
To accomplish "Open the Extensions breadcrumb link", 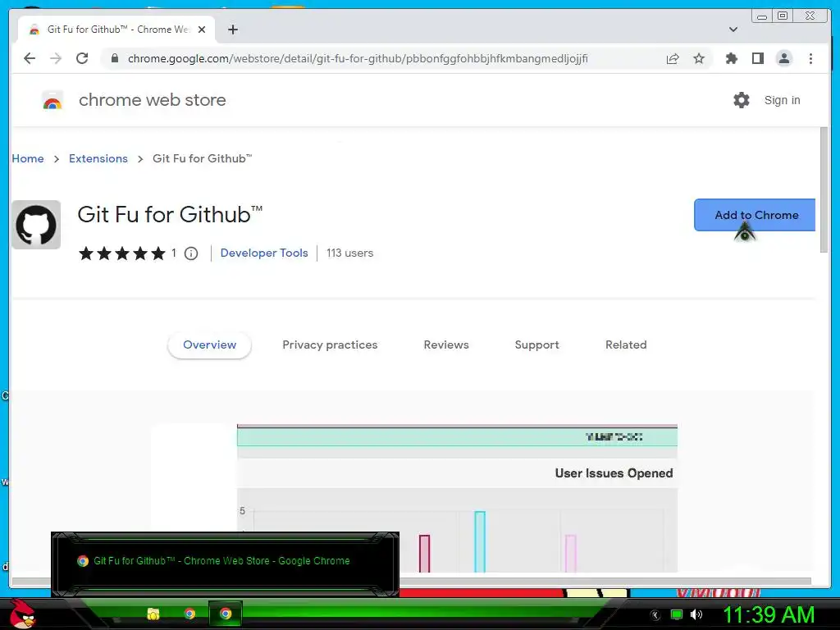I will (x=98, y=158).
